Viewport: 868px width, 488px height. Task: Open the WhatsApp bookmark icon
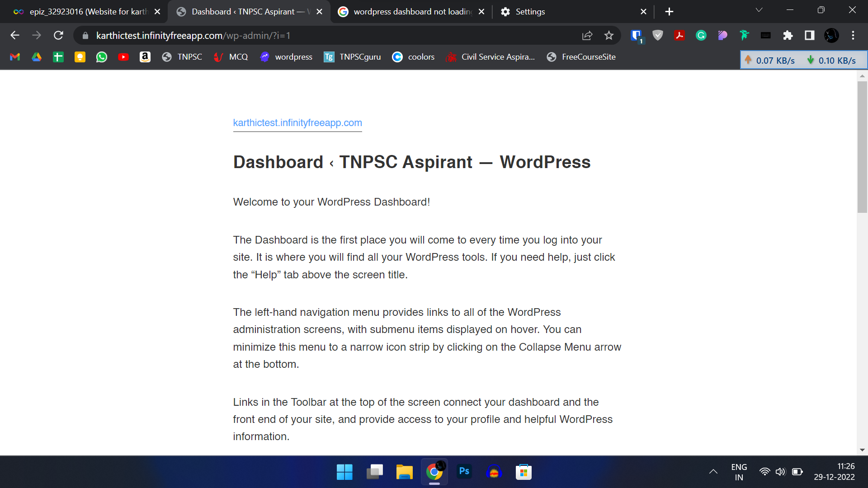(x=102, y=57)
